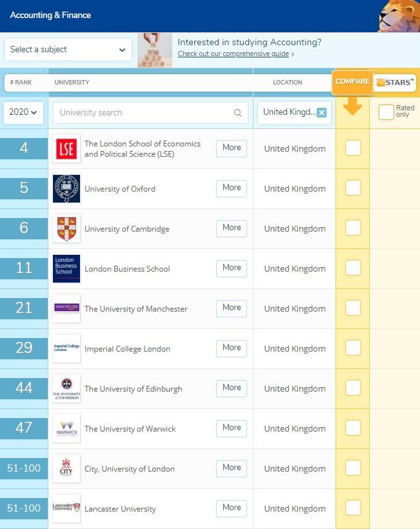Image resolution: width=420 pixels, height=529 pixels.
Task: Focus the University search input field
Action: [x=150, y=113]
